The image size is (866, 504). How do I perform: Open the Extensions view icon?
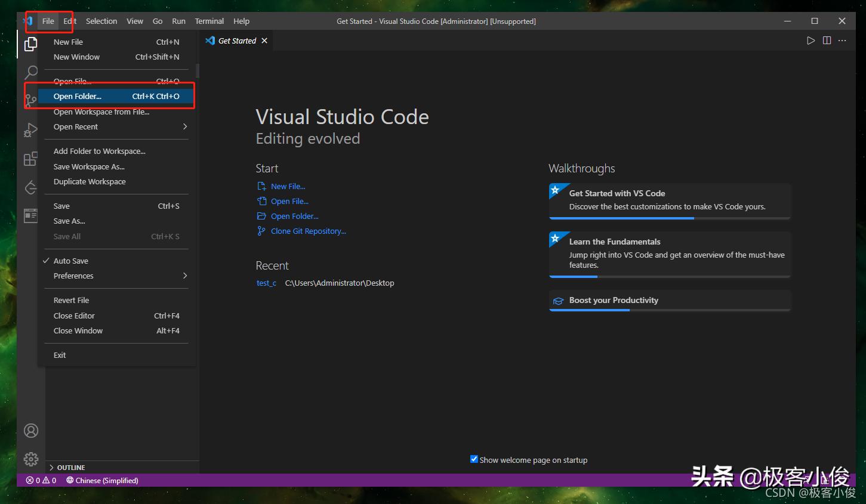30,159
